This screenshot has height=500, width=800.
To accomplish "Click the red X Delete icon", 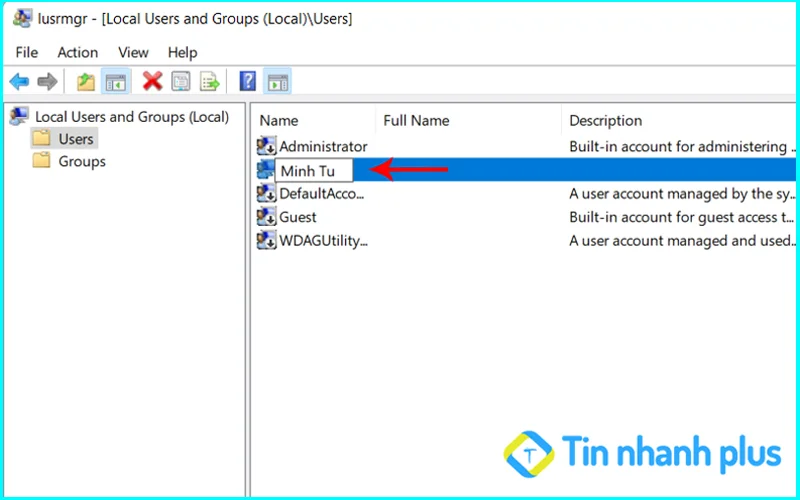I will pyautogui.click(x=152, y=82).
